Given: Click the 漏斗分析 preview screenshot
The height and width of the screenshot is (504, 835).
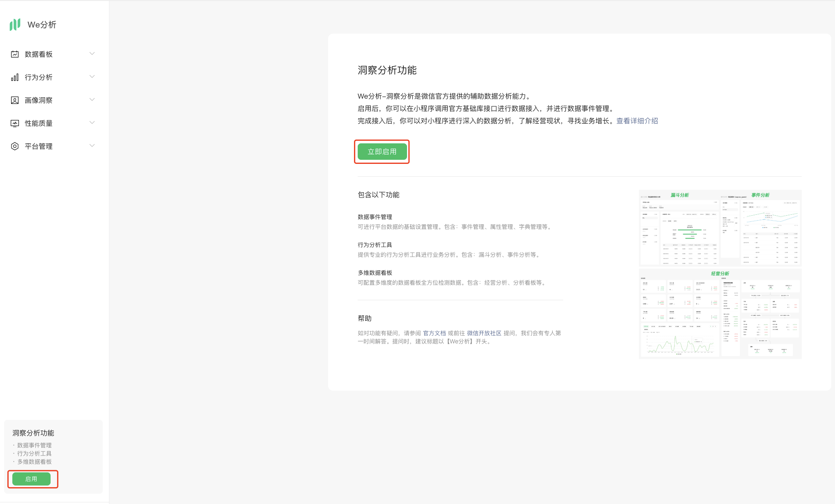Looking at the screenshot, I should tap(680, 228).
